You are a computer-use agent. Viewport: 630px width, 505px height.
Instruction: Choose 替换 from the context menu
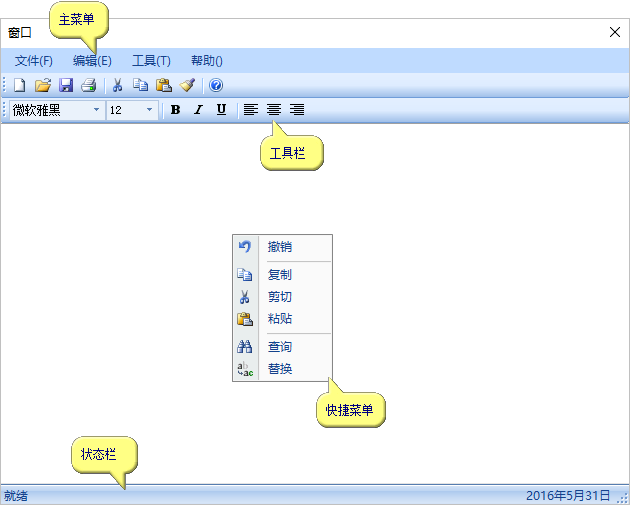point(280,369)
